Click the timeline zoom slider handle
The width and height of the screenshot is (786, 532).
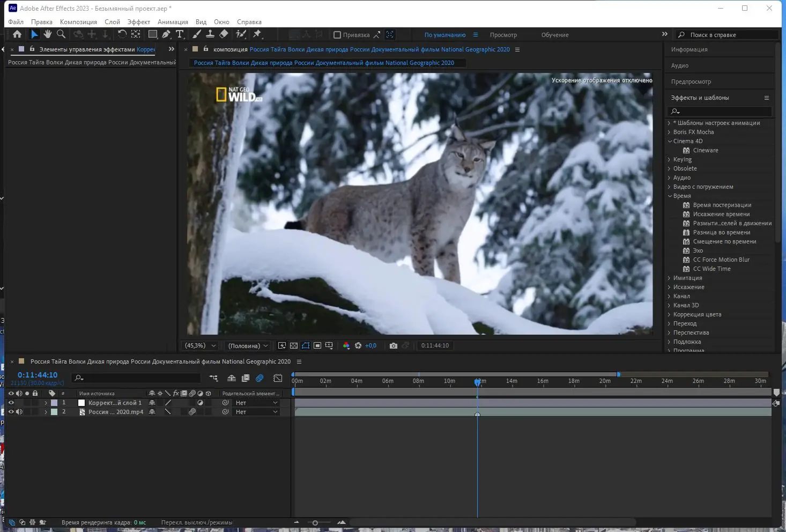[x=315, y=523]
